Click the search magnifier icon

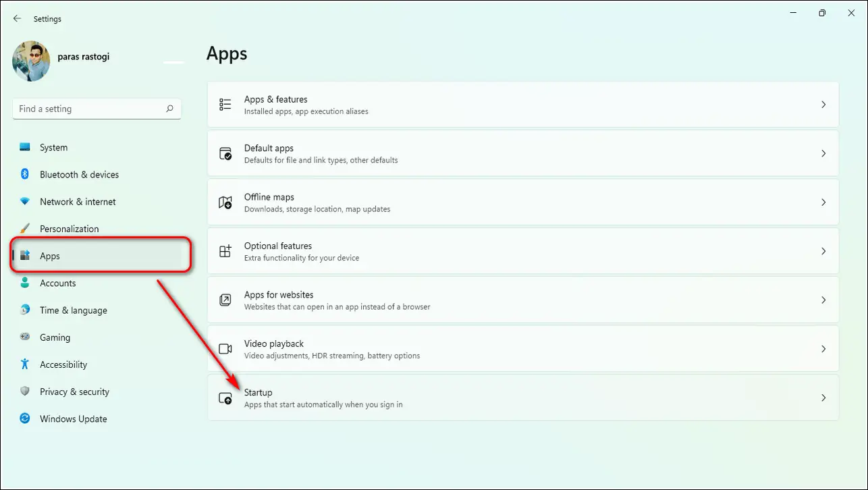(x=169, y=108)
